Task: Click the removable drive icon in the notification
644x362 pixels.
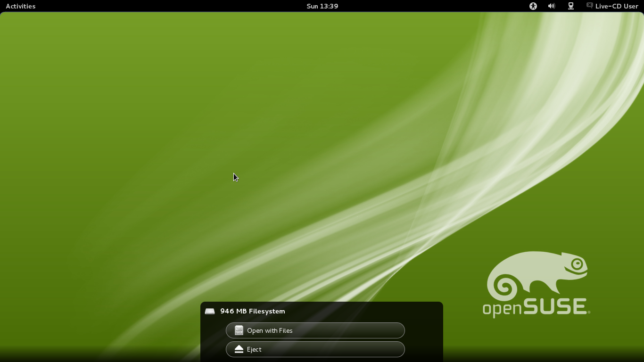Action: 209,311
